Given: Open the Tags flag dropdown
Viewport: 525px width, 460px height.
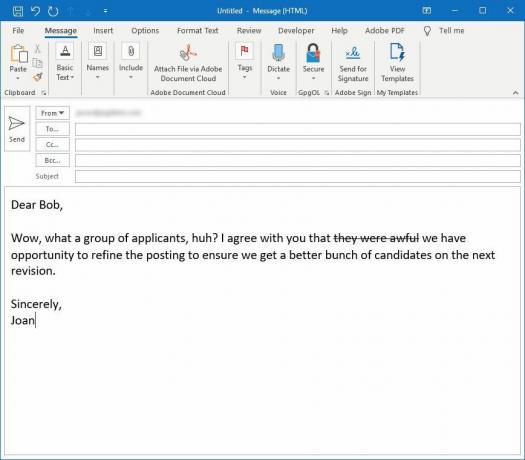Looking at the screenshot, I should [245, 62].
